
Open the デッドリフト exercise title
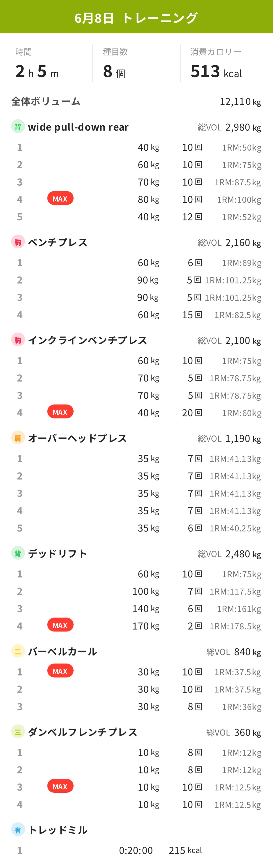point(58,553)
